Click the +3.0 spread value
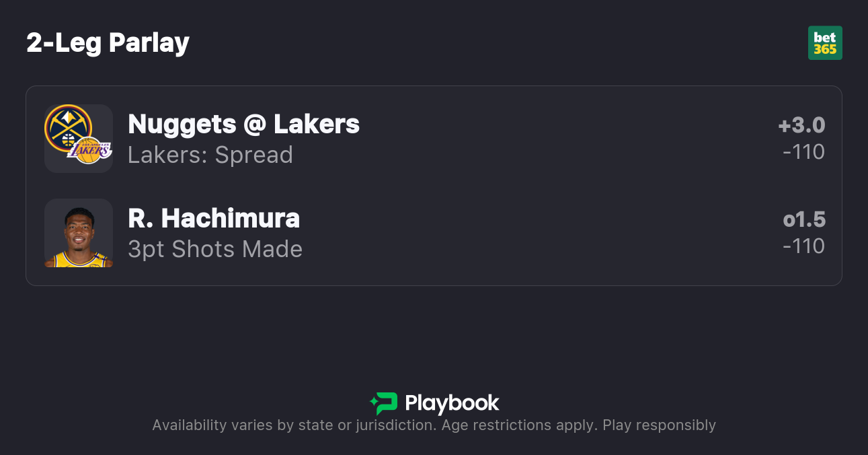Screen dimensions: 868x455 coord(801,125)
